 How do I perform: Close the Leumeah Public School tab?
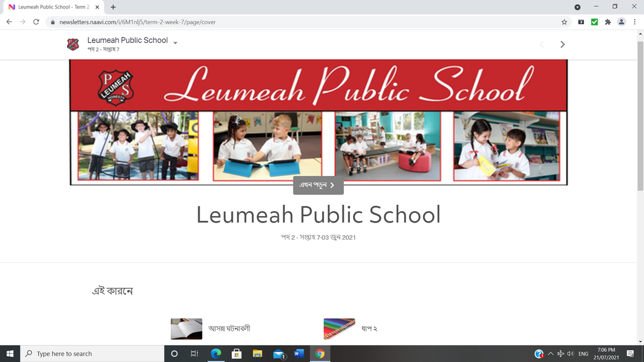tap(97, 7)
